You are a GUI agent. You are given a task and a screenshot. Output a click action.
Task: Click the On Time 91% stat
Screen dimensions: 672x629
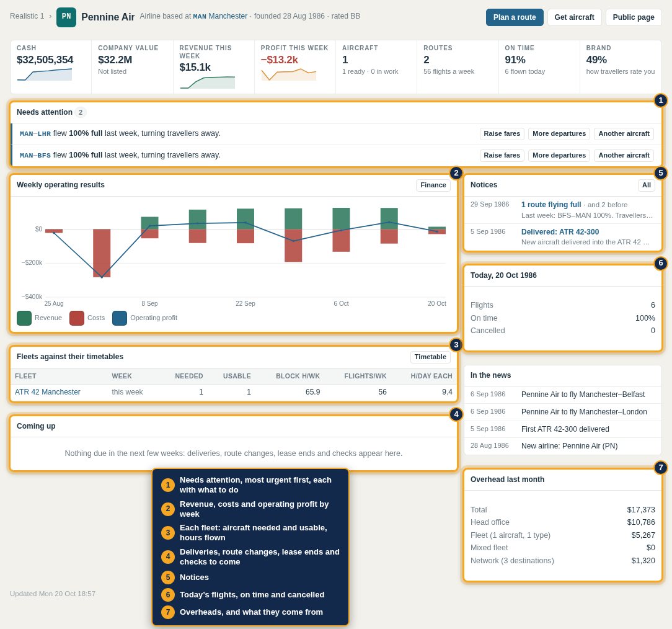539,67
